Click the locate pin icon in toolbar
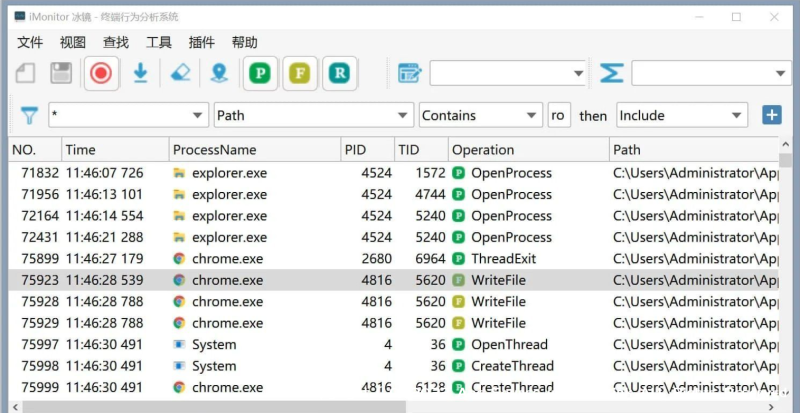Viewport: 800px width, 413px height. (x=218, y=73)
